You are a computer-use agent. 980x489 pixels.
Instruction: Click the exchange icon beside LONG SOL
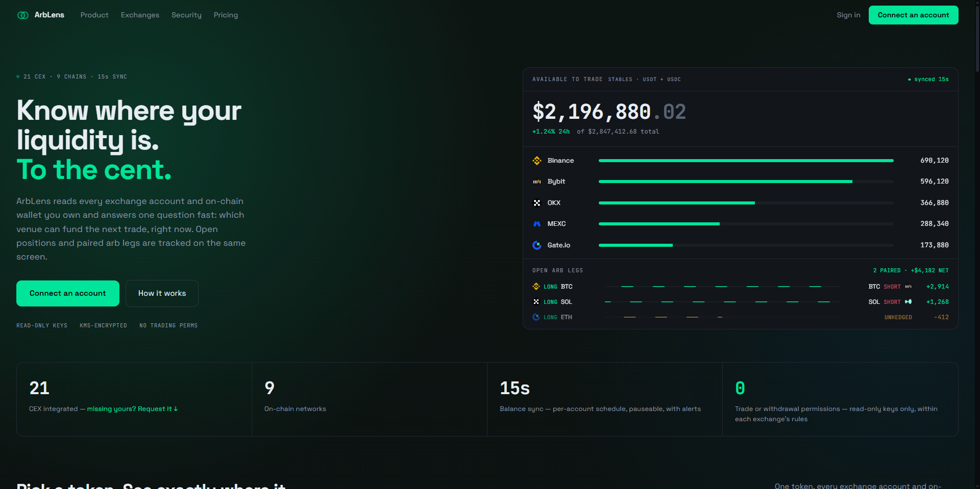tap(536, 302)
